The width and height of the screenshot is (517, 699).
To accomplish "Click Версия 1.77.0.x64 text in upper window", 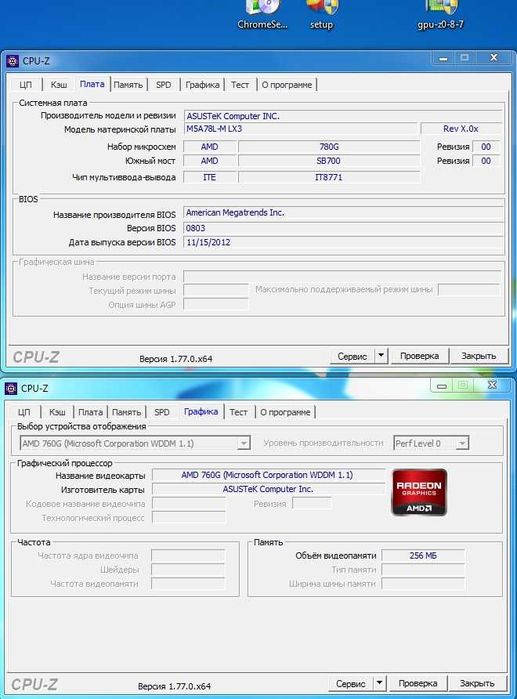I will click(x=176, y=358).
